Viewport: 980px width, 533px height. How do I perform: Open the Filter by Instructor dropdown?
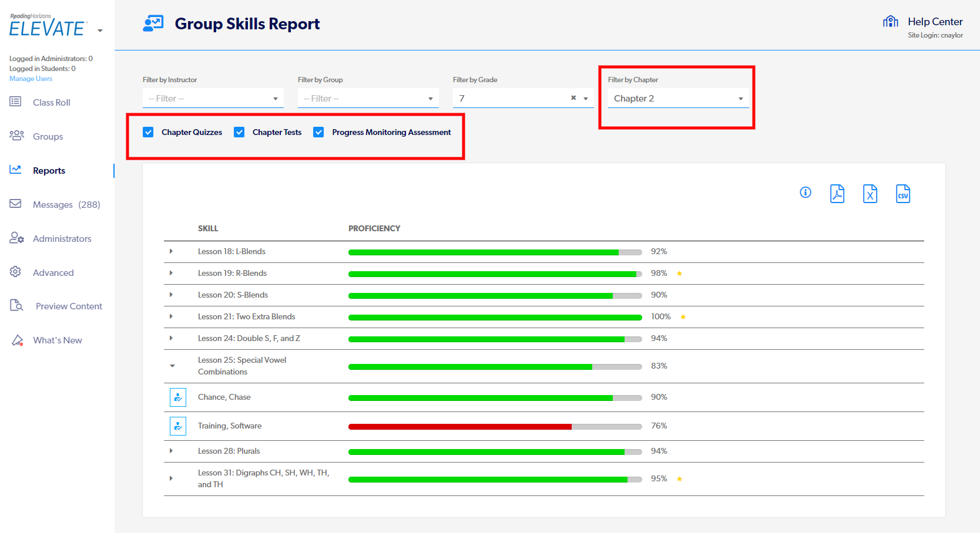click(x=213, y=98)
